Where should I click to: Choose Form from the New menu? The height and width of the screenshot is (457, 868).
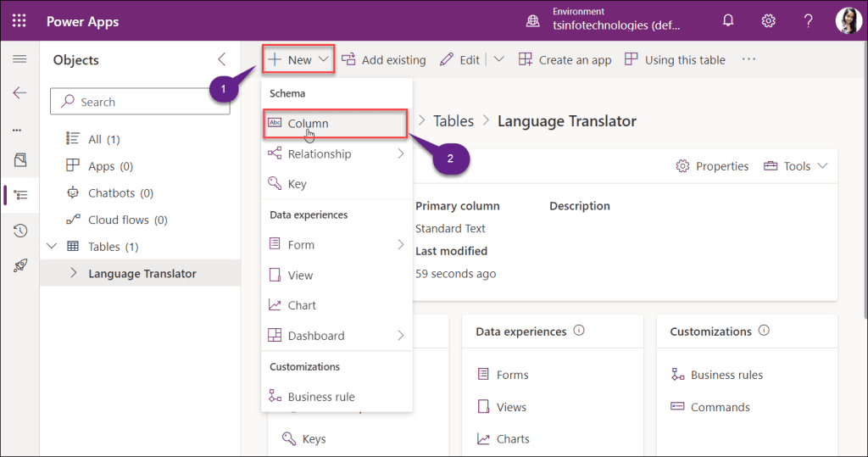click(x=337, y=245)
